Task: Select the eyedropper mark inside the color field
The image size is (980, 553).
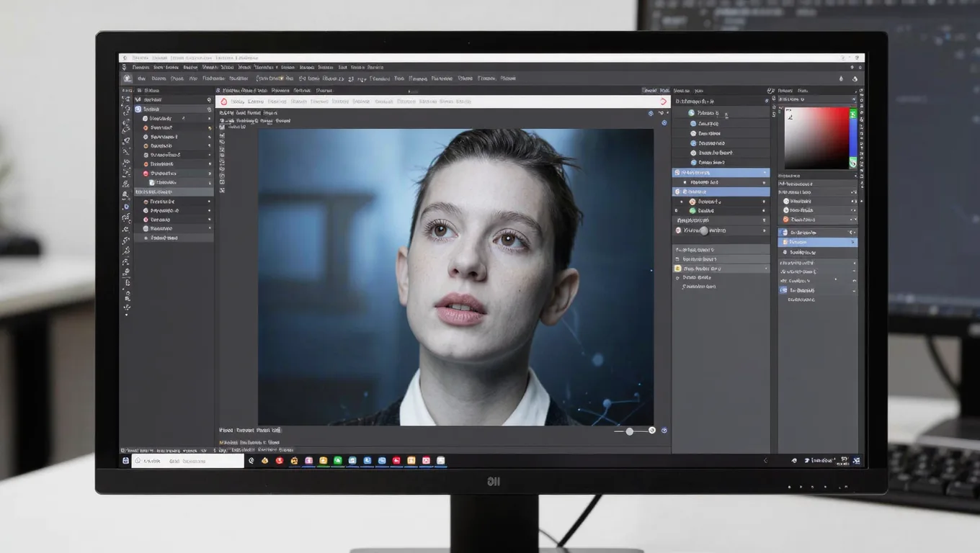Action: pyautogui.click(x=790, y=117)
